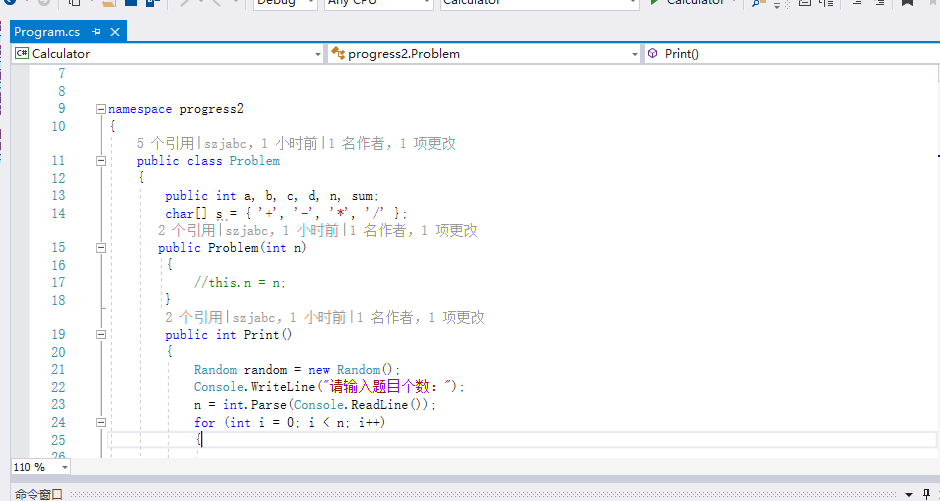Click "Random random = new Random();"

pos(297,370)
